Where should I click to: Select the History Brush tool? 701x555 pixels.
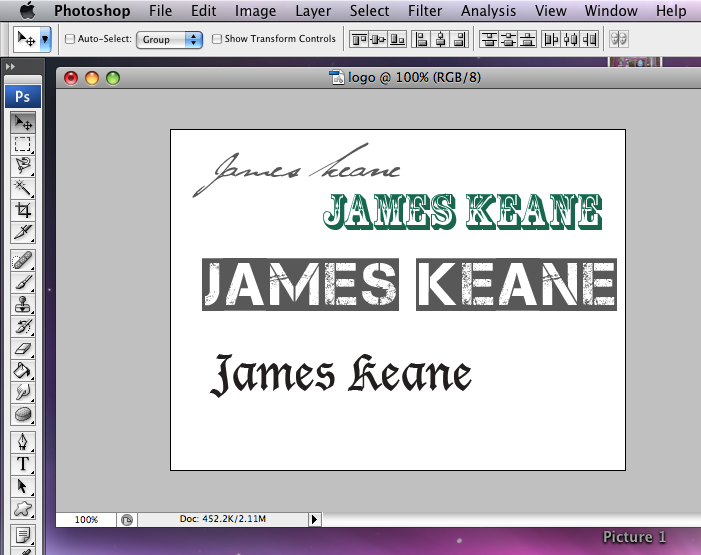[23, 326]
